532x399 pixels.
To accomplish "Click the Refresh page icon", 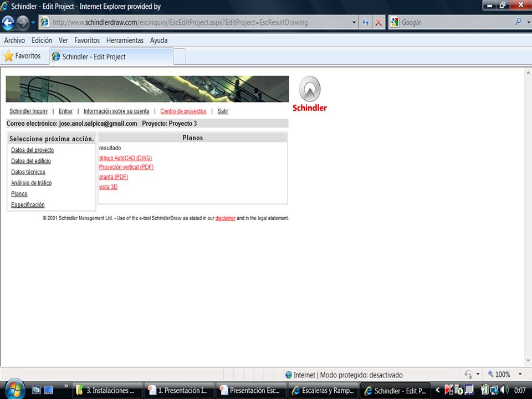I will [365, 22].
